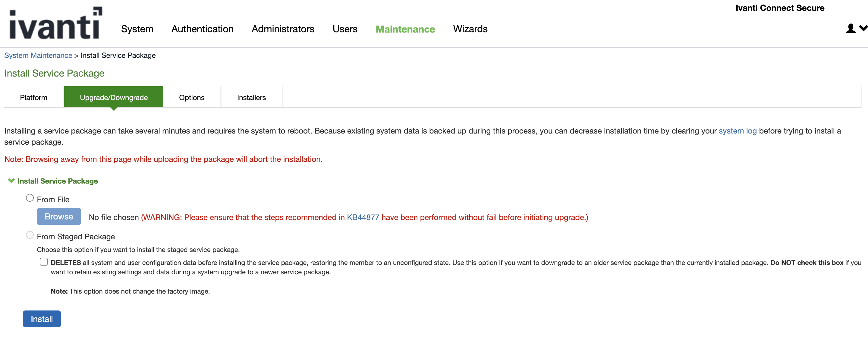
Task: Open the Maintenance menu
Action: [405, 29]
